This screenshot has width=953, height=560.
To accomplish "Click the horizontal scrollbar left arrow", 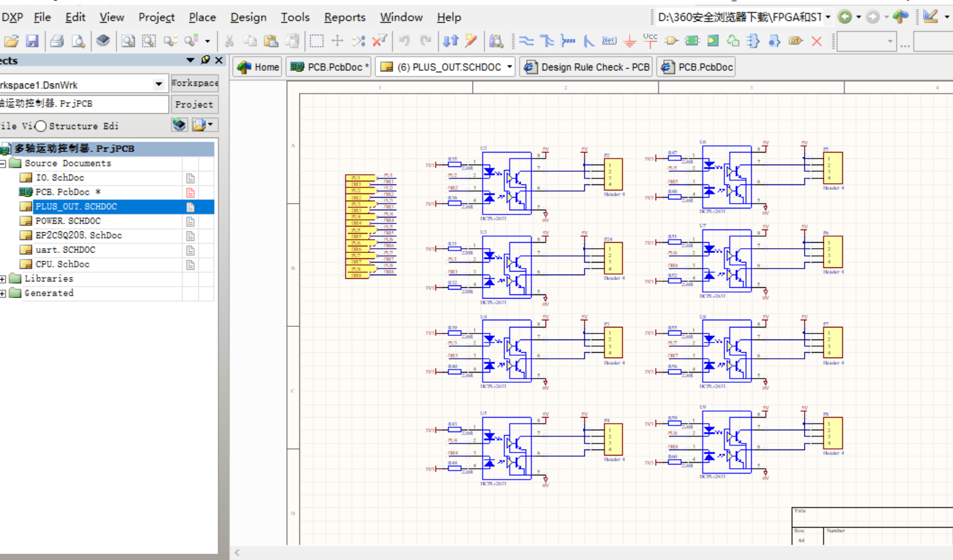I will click(x=237, y=552).
